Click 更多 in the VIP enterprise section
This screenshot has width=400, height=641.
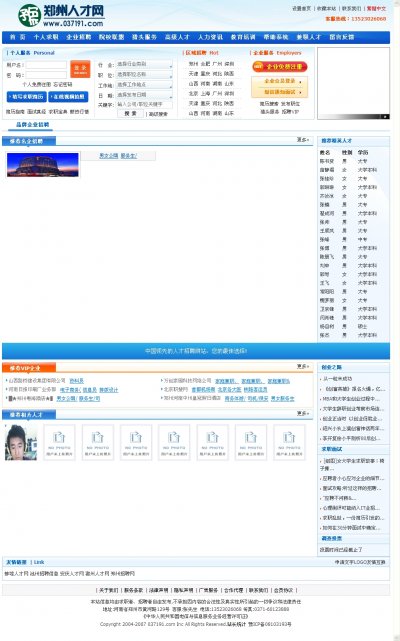point(303,367)
